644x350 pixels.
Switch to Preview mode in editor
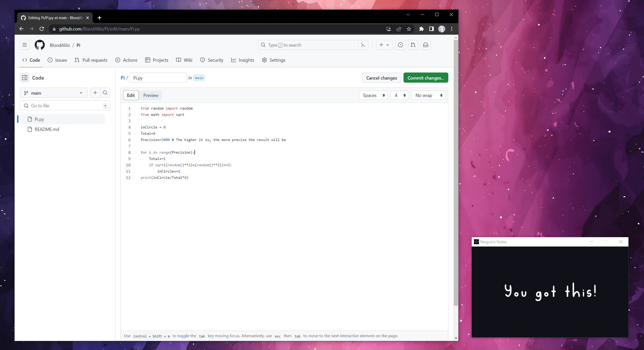pyautogui.click(x=151, y=95)
